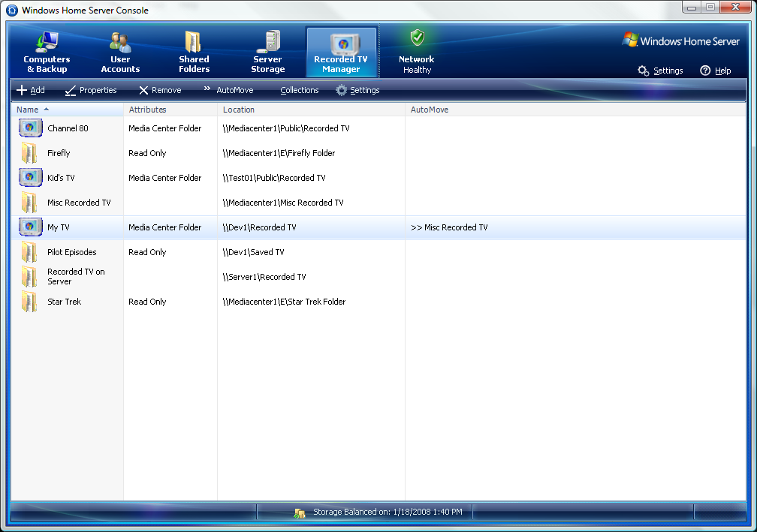Click the Windows Home Server logo
This screenshot has width=757, height=532.
680,41
